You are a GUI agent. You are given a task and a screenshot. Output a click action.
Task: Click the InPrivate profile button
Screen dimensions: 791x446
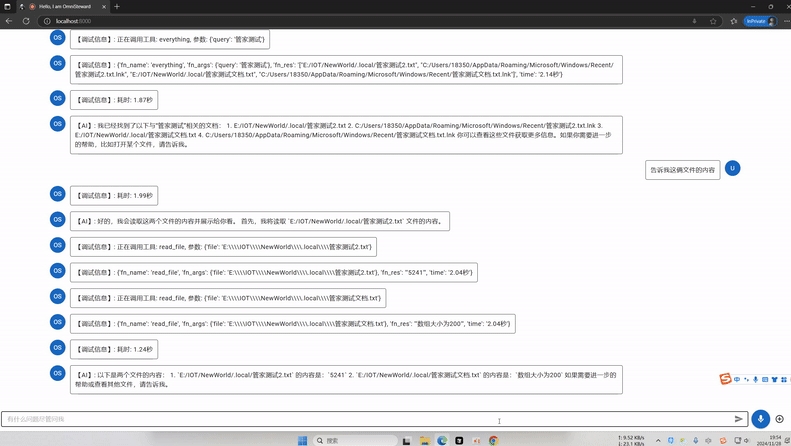[x=760, y=21]
